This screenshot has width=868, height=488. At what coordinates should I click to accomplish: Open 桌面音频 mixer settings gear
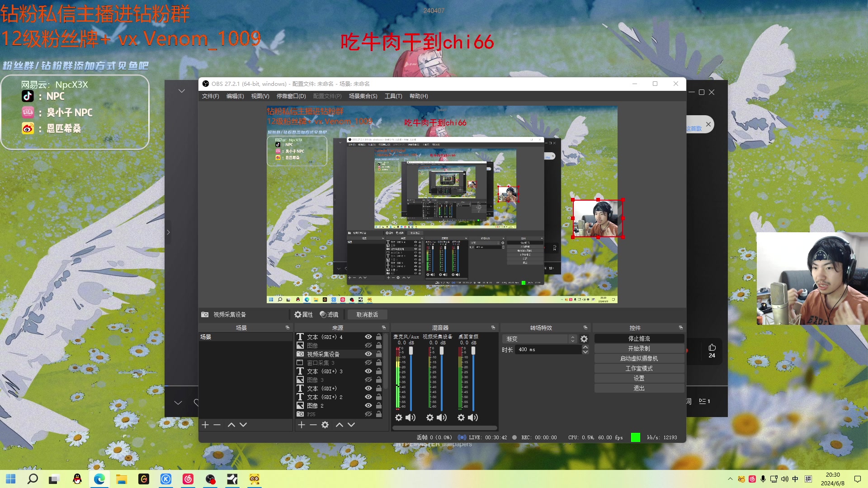tap(461, 418)
